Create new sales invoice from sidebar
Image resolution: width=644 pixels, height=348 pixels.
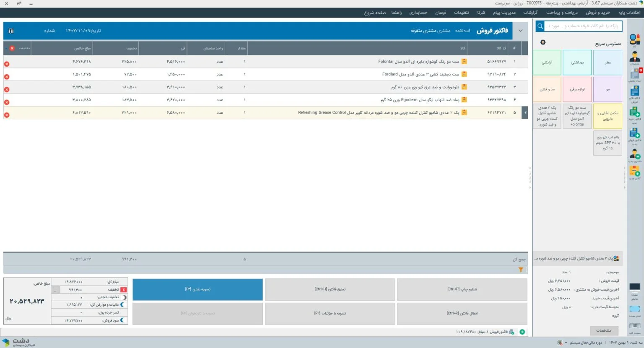pos(635,136)
